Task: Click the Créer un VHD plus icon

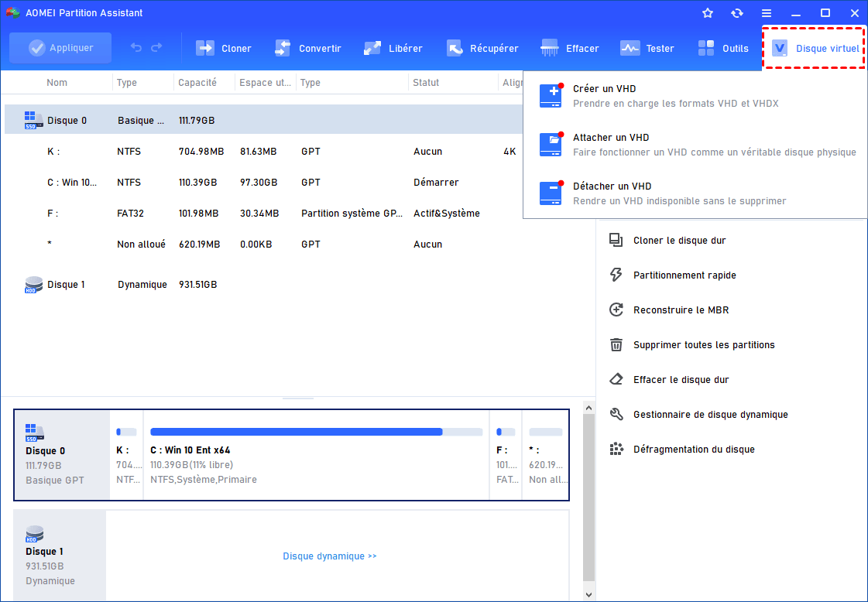Action: pos(551,96)
